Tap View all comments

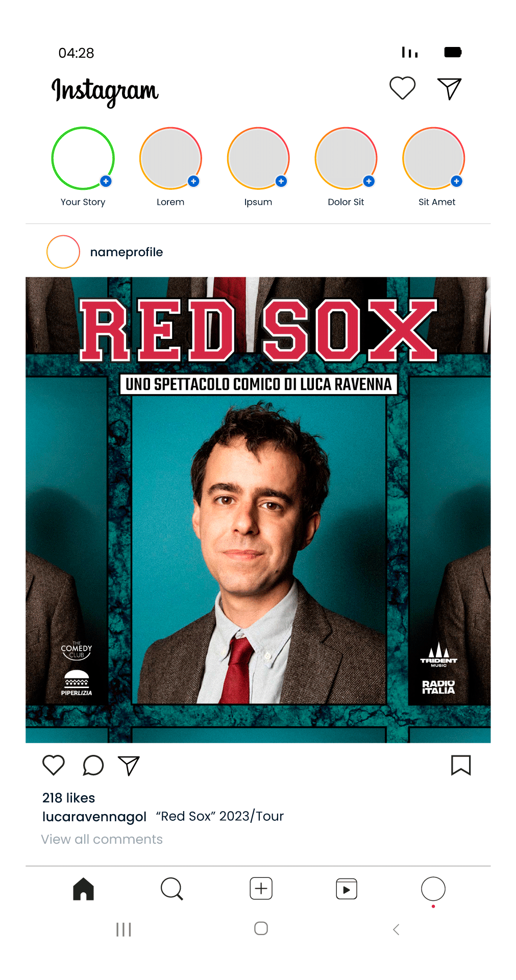click(102, 839)
